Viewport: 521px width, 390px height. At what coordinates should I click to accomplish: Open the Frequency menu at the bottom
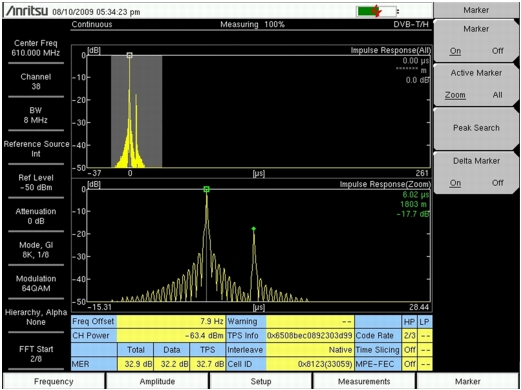tap(53, 381)
